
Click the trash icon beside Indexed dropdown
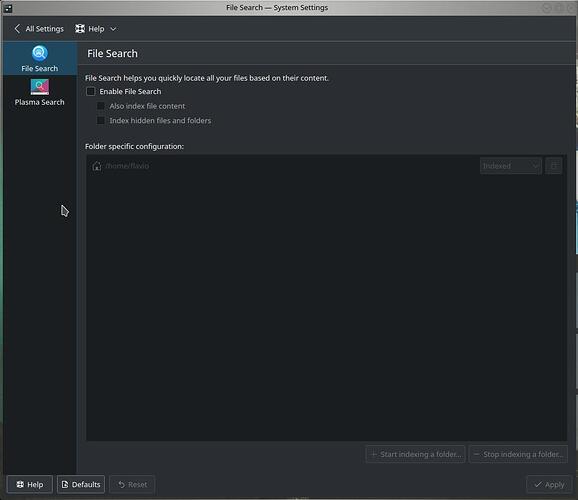click(553, 166)
